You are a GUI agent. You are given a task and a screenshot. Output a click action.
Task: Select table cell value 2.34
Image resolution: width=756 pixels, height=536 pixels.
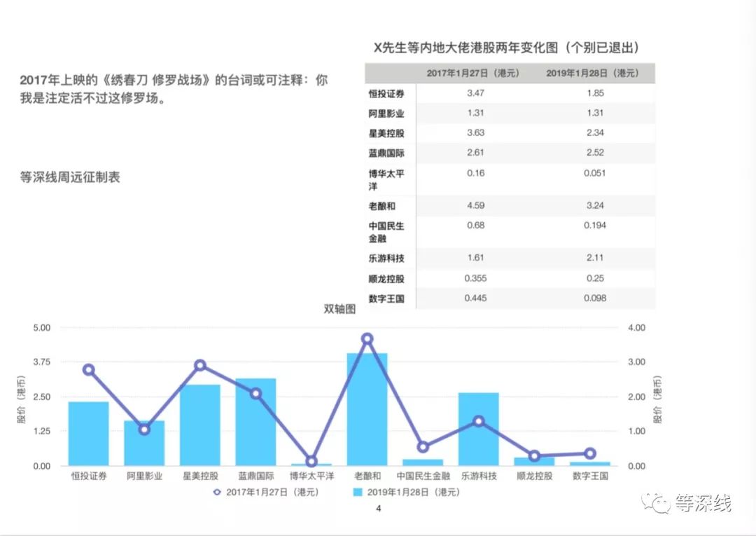coord(595,132)
